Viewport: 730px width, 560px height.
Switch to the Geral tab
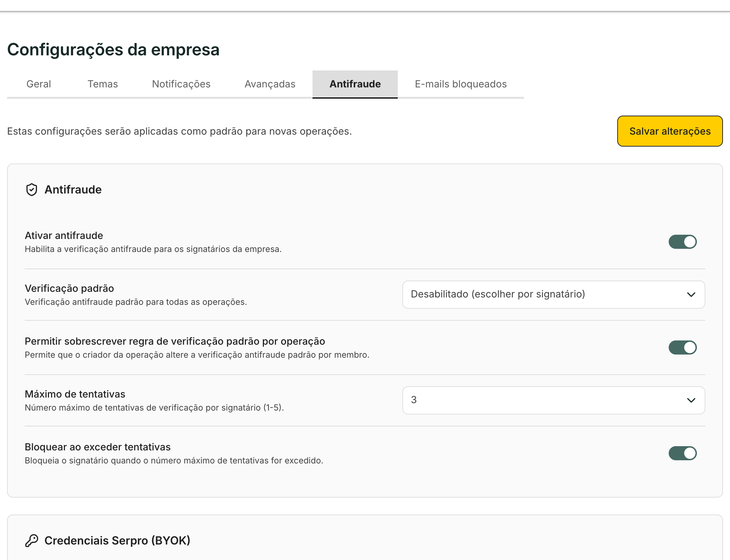(39, 84)
